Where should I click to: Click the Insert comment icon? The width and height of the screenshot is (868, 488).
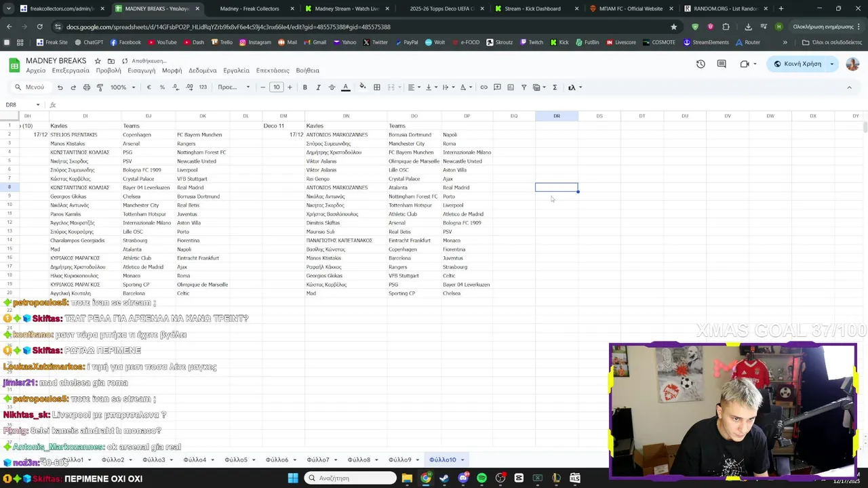[x=497, y=87]
